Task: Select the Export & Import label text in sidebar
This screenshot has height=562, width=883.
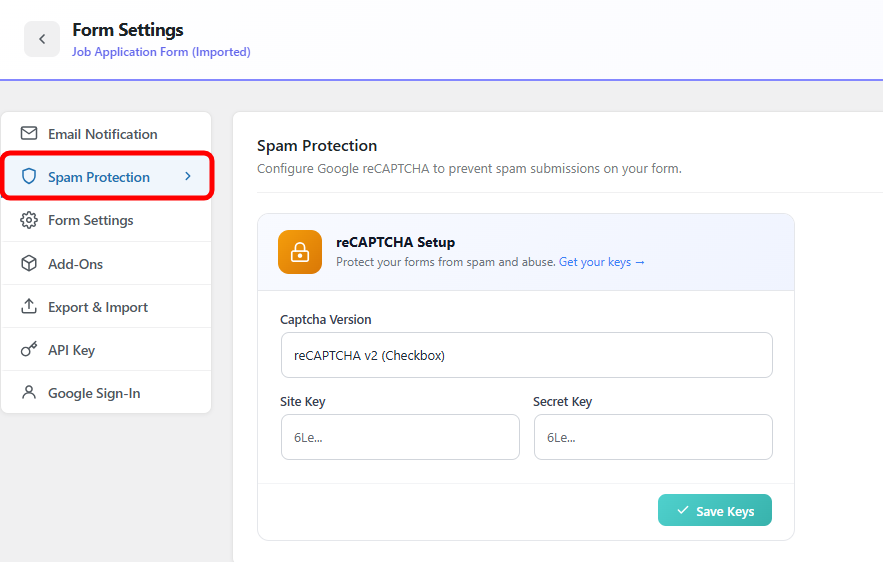Action: [98, 307]
